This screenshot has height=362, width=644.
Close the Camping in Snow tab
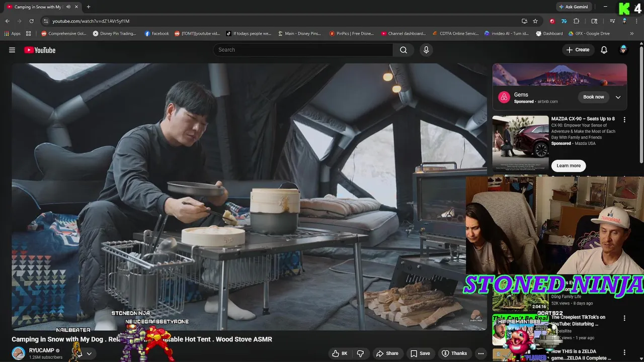(76, 7)
